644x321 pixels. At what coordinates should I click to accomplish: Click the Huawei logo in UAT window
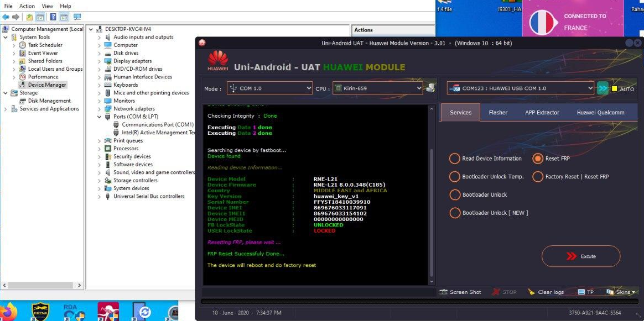[217, 61]
